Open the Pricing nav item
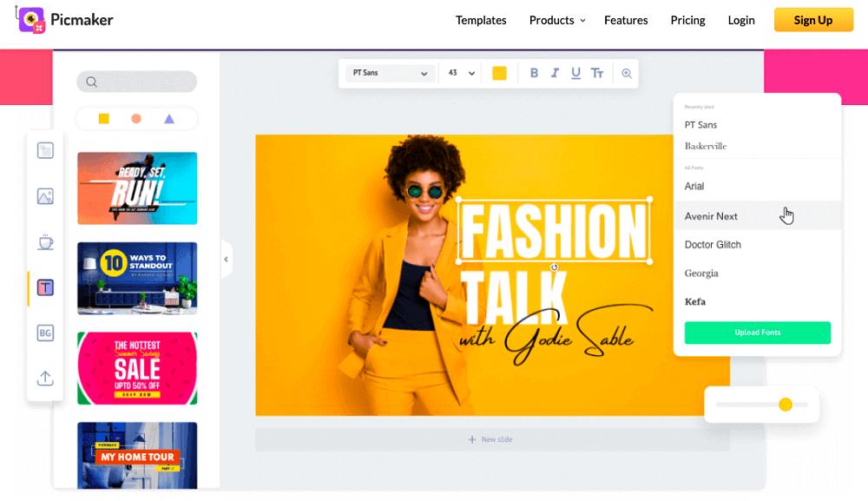The image size is (868, 501). coord(687,21)
